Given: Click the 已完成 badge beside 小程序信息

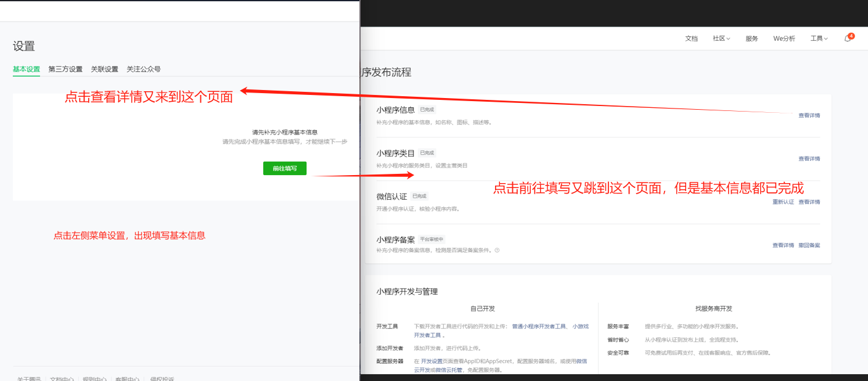Looking at the screenshot, I should [427, 109].
